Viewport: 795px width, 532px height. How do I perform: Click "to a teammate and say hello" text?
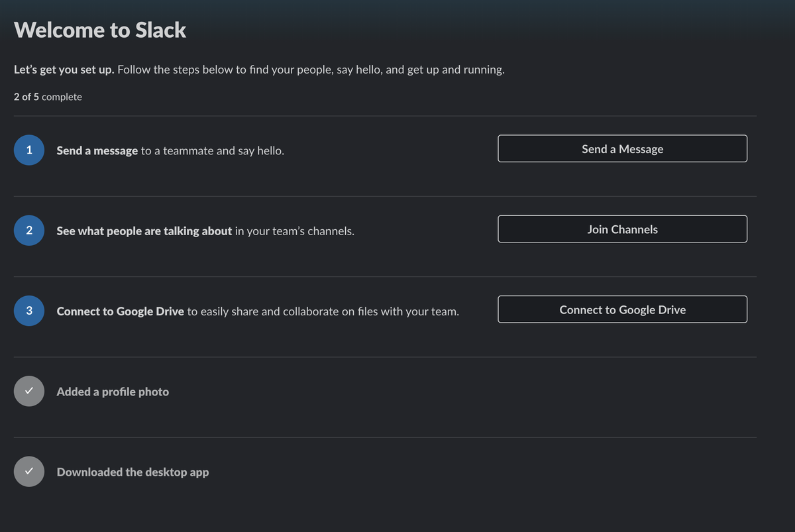point(213,150)
